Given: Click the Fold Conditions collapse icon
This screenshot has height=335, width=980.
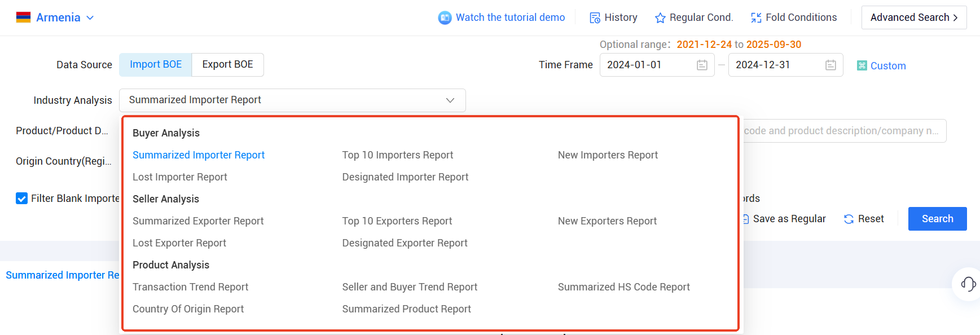Looking at the screenshot, I should [x=756, y=18].
